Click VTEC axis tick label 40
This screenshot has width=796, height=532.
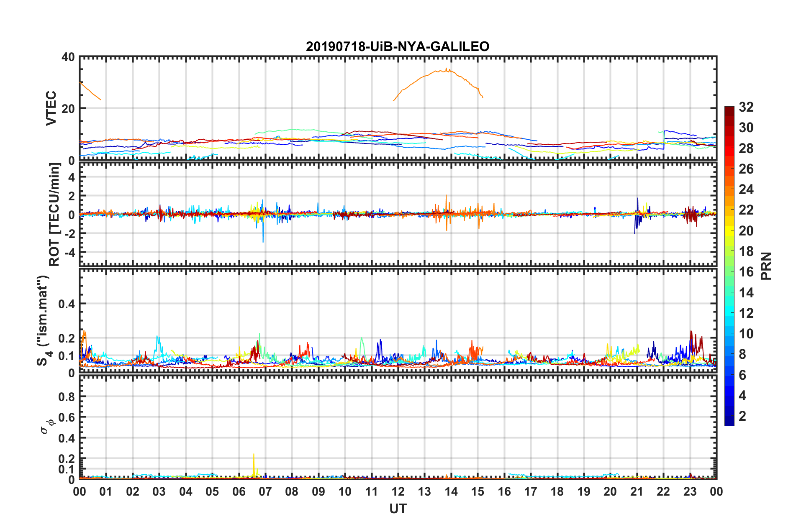tap(68, 57)
